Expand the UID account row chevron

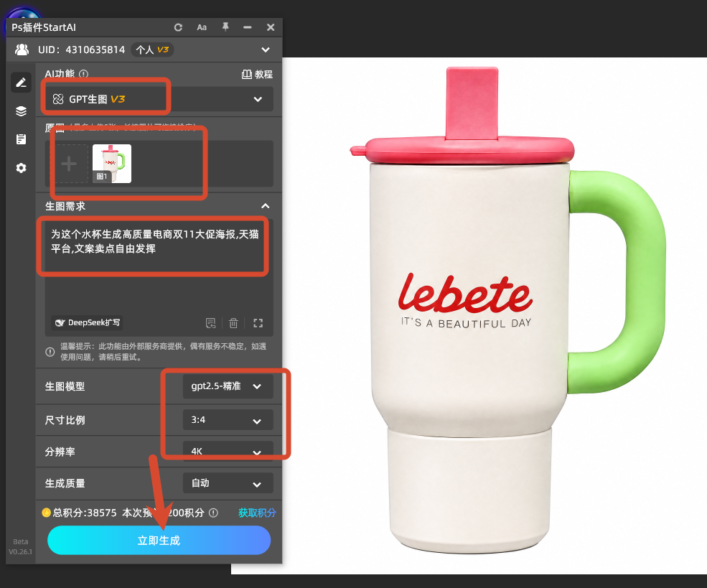[x=266, y=50]
